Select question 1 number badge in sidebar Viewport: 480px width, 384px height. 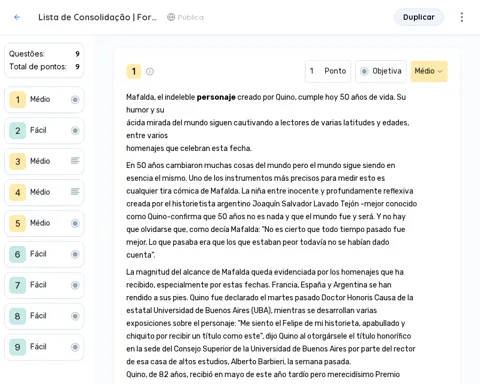[17, 99]
